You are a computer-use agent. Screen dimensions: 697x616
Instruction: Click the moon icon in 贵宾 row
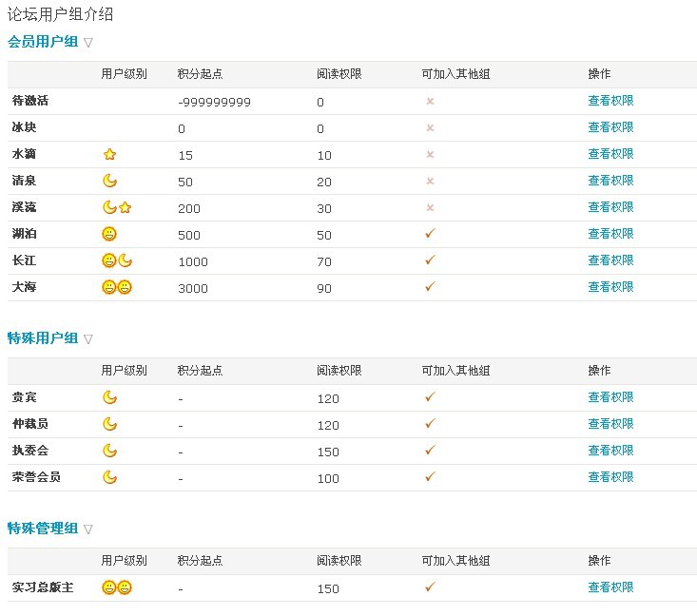[109, 397]
